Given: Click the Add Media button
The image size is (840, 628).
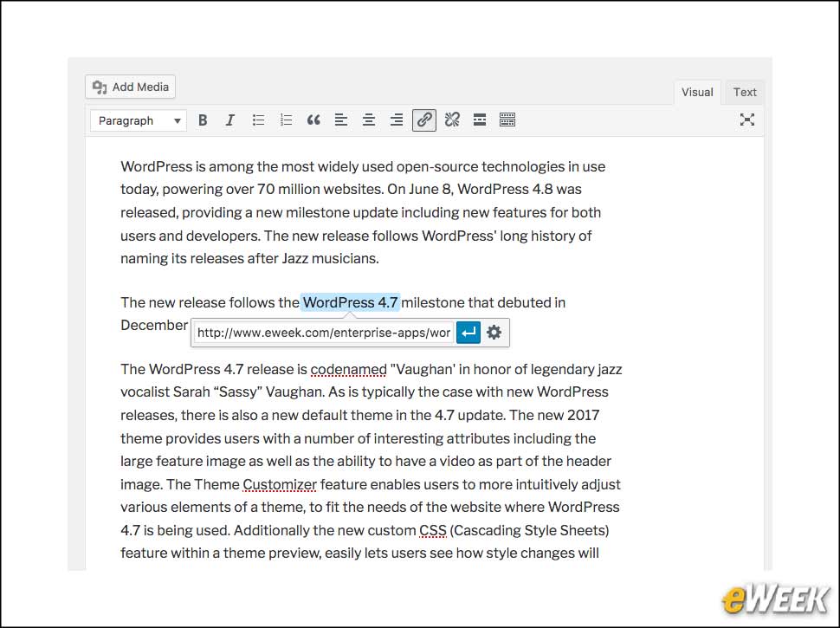Looking at the screenshot, I should 130,87.
